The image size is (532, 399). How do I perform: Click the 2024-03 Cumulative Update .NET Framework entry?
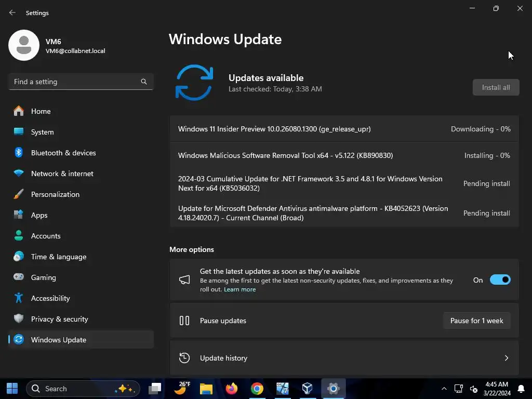344,183
